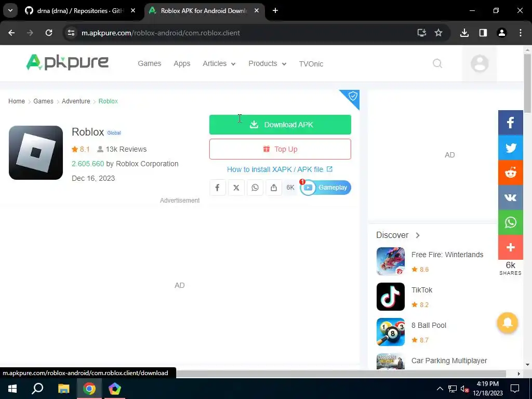
Task: Open the Windows Start menu
Action: [x=12, y=389]
